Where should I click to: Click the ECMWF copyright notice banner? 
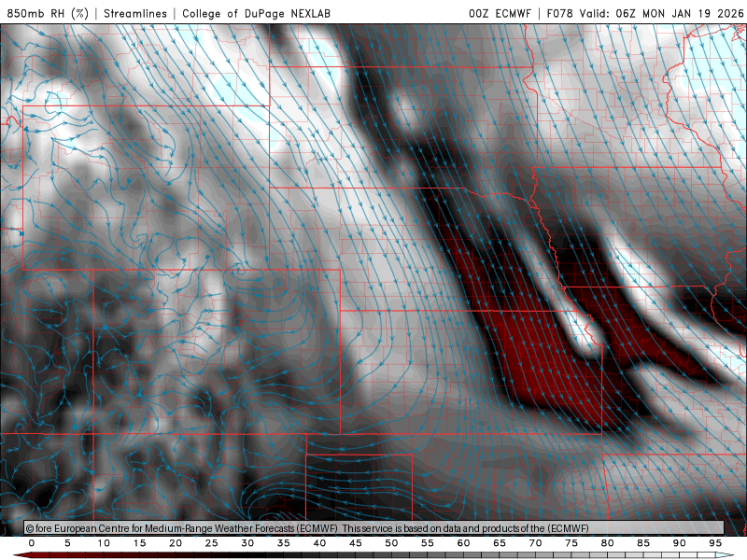(x=374, y=528)
